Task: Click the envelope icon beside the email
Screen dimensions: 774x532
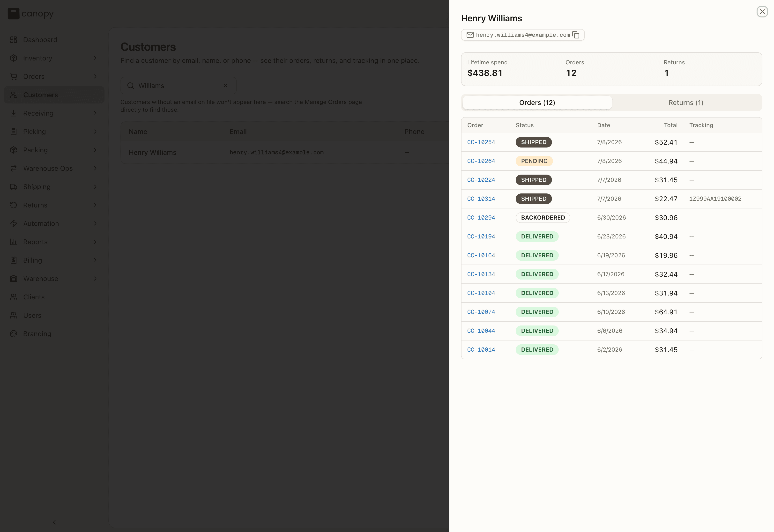Action: pyautogui.click(x=470, y=35)
